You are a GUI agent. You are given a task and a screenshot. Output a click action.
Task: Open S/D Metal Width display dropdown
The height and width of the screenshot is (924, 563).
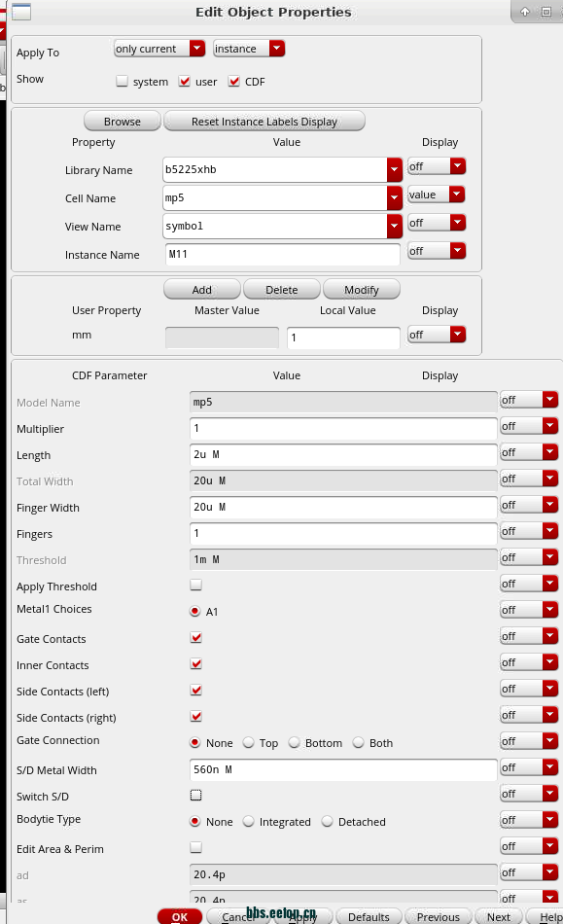(x=529, y=767)
